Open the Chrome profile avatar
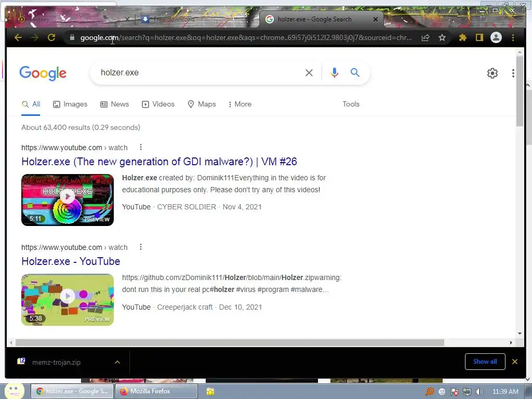The height and width of the screenshot is (399, 532). point(496,37)
